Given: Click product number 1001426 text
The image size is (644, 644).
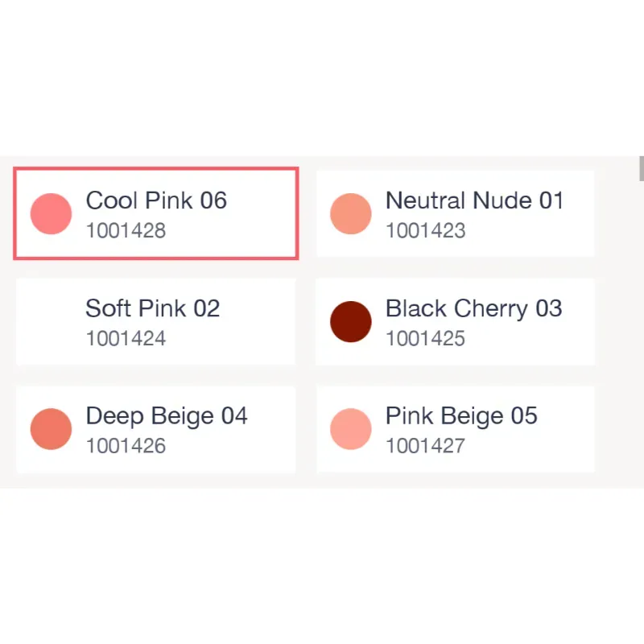Looking at the screenshot, I should [125, 446].
